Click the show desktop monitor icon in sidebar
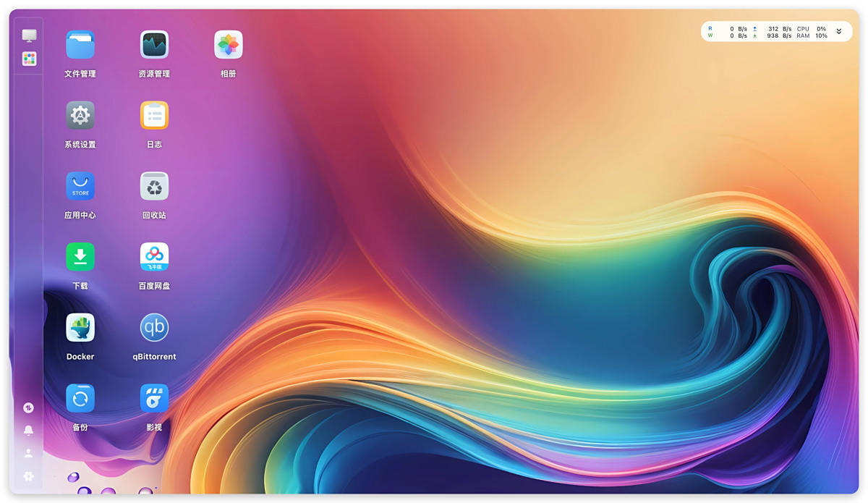The width and height of the screenshot is (868, 503). (29, 35)
